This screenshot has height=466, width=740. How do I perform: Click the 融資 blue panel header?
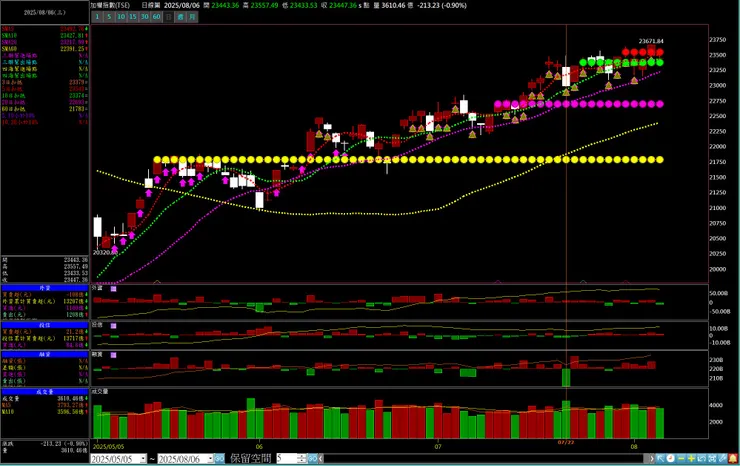44,354
